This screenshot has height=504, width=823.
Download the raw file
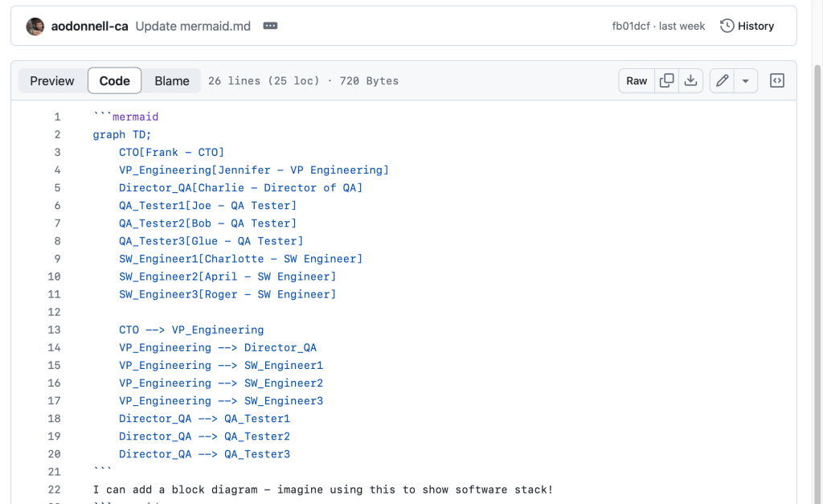pos(690,80)
